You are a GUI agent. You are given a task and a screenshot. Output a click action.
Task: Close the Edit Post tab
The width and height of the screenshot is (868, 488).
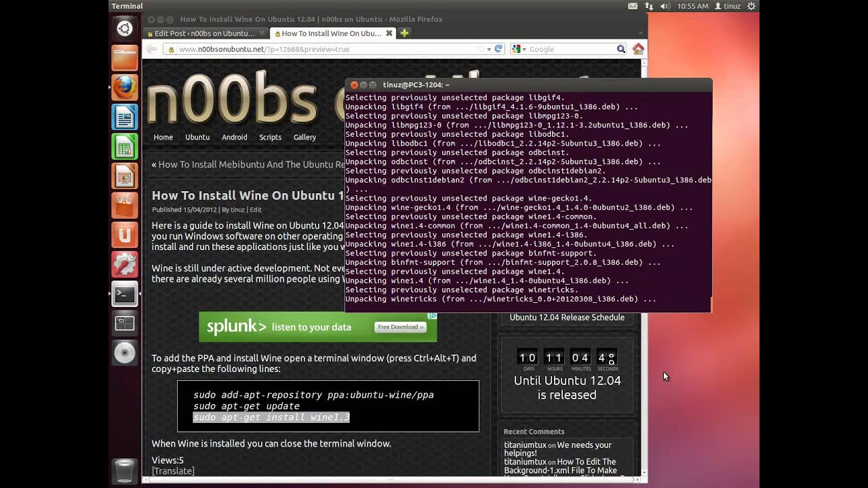click(261, 33)
